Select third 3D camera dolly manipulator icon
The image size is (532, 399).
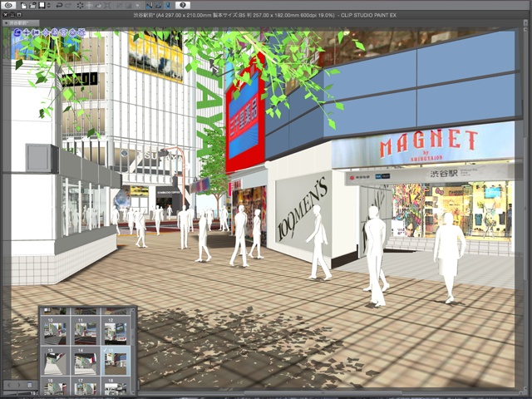(36, 32)
